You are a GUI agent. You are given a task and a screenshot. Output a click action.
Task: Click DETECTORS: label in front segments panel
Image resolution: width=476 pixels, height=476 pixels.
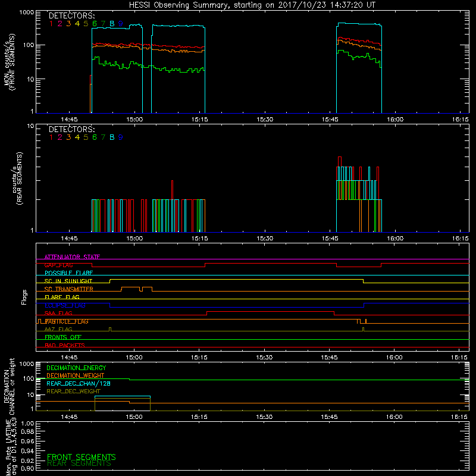[x=71, y=15]
